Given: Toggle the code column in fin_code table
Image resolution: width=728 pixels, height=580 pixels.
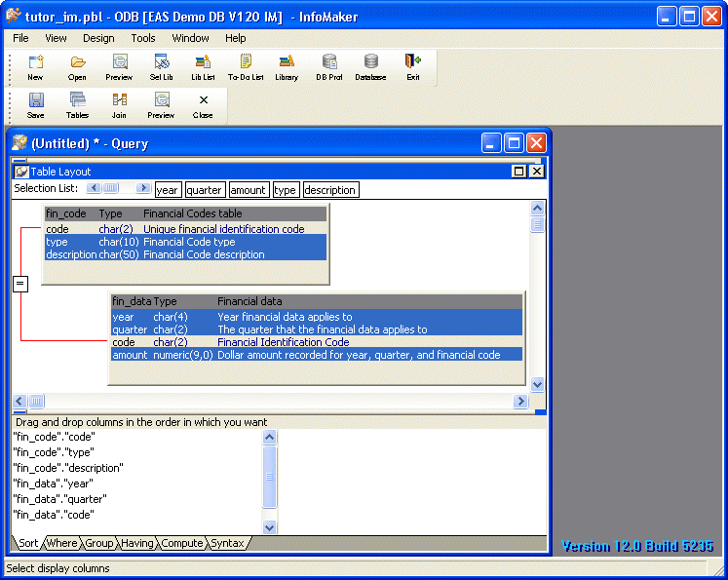Looking at the screenshot, I should 186,229.
